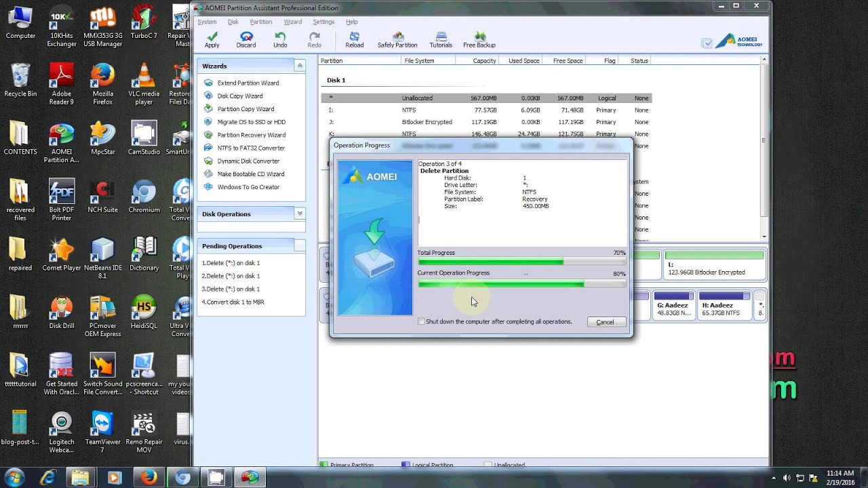Open the Windows Start menu

click(14, 478)
